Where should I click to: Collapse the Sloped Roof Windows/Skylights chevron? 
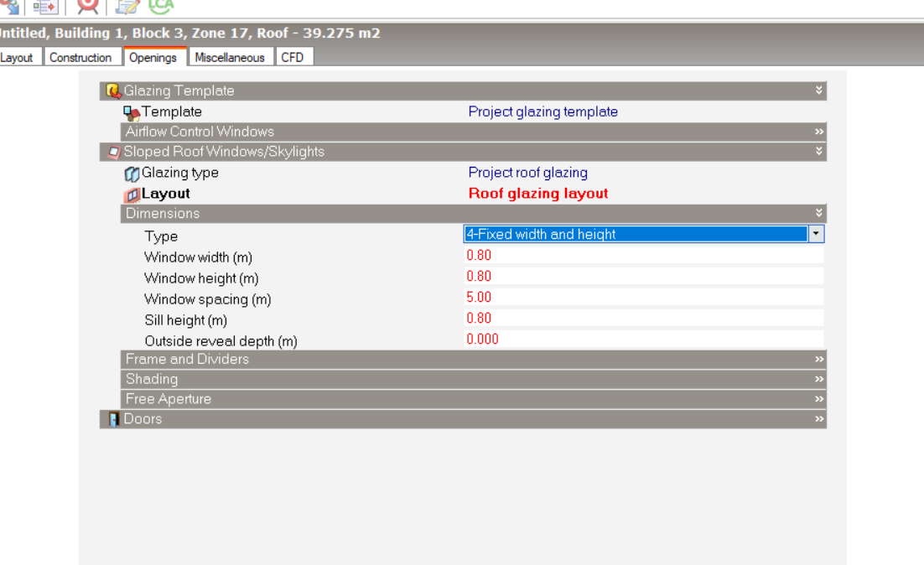(x=818, y=151)
